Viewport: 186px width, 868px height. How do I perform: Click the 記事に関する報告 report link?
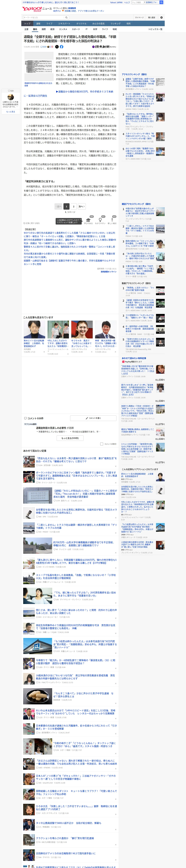coord(32,223)
